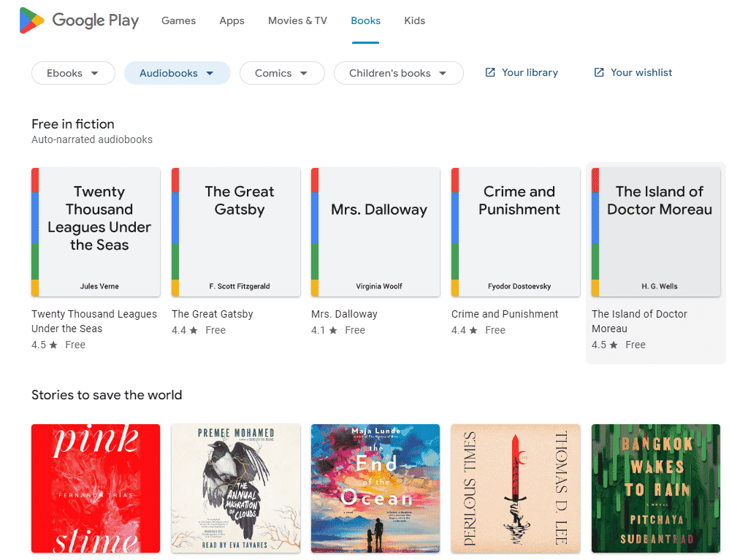Click the Google Play logo icon

tap(31, 20)
